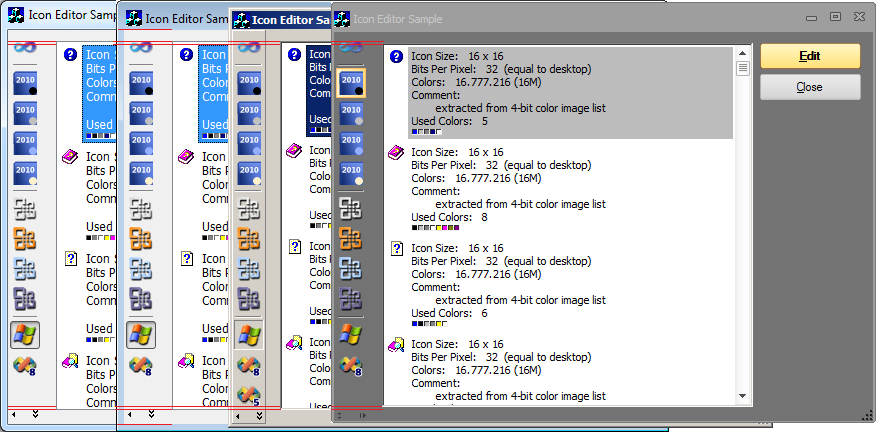The image size is (876, 432).
Task: Choose the Visual Studio 5 icon in the classic gray window
Action: pyautogui.click(x=249, y=395)
